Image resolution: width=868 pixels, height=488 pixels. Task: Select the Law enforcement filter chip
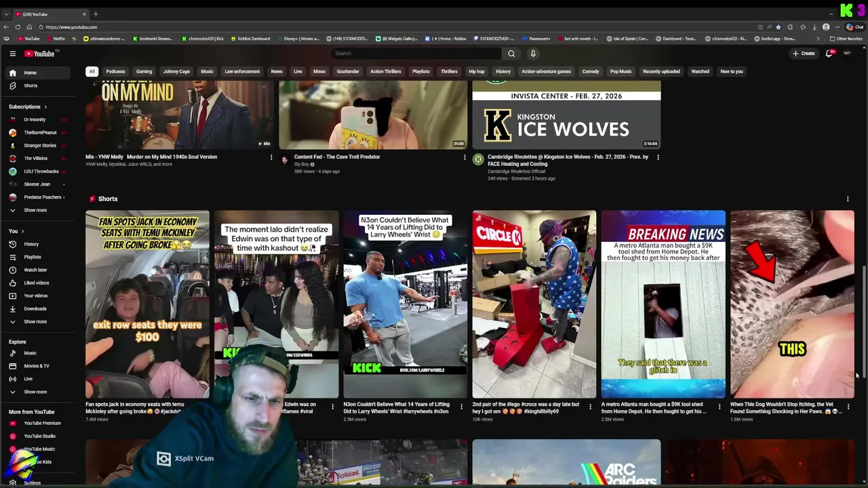pos(242,71)
